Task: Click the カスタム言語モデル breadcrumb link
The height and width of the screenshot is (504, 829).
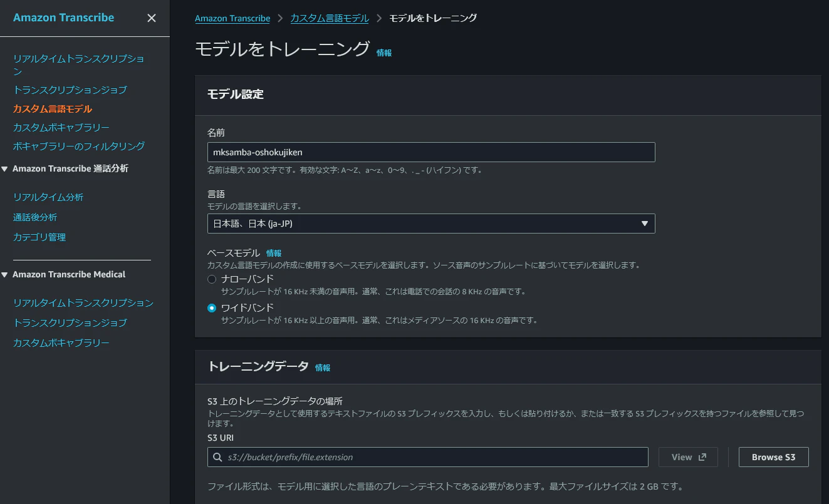Action: tap(330, 18)
